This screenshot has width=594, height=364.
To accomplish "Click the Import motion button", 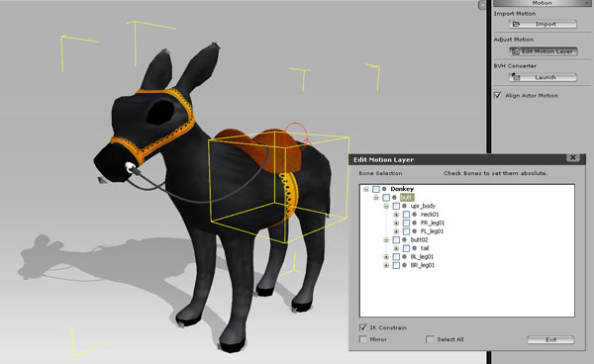I will [543, 24].
